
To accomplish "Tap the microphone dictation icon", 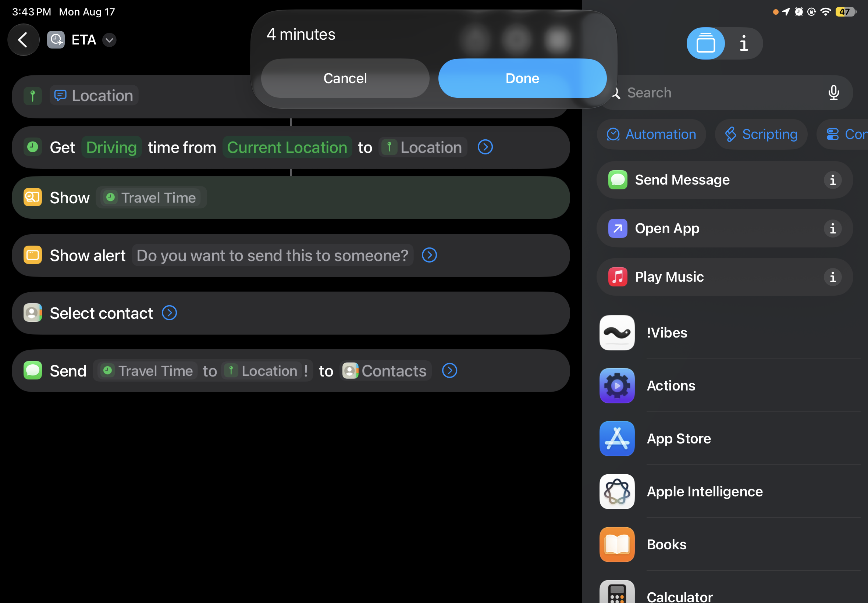I will [x=834, y=93].
